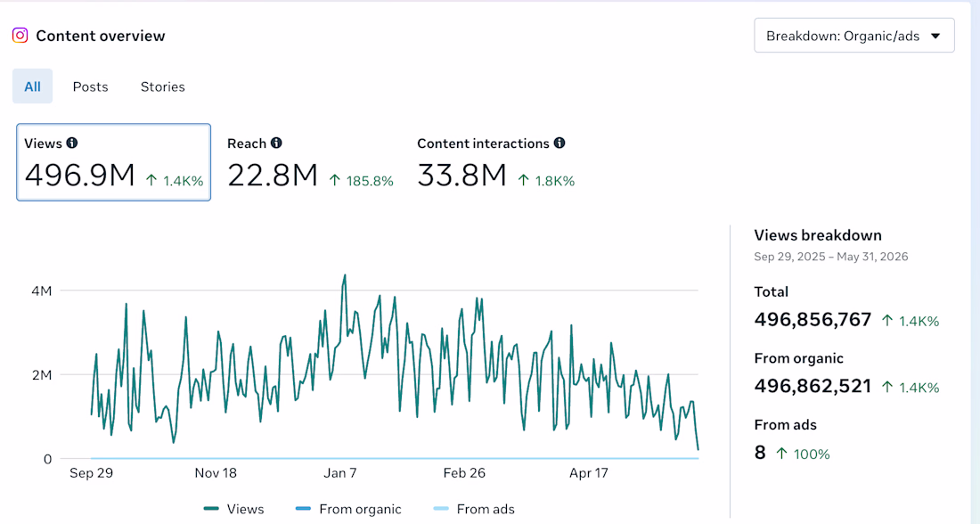Toggle the From organic legend entry
Screen dimensions: 980x524
[348, 509]
